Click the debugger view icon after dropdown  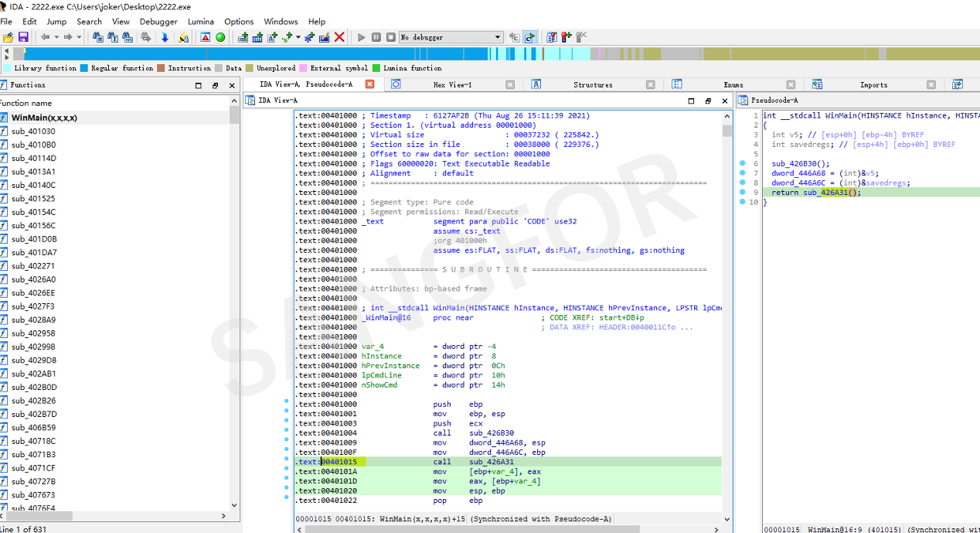point(515,37)
